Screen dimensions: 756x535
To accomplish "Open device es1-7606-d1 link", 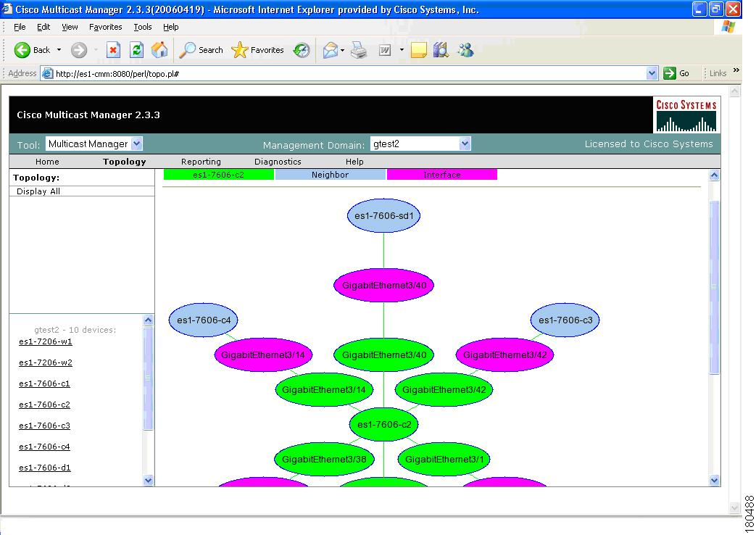I will [45, 468].
